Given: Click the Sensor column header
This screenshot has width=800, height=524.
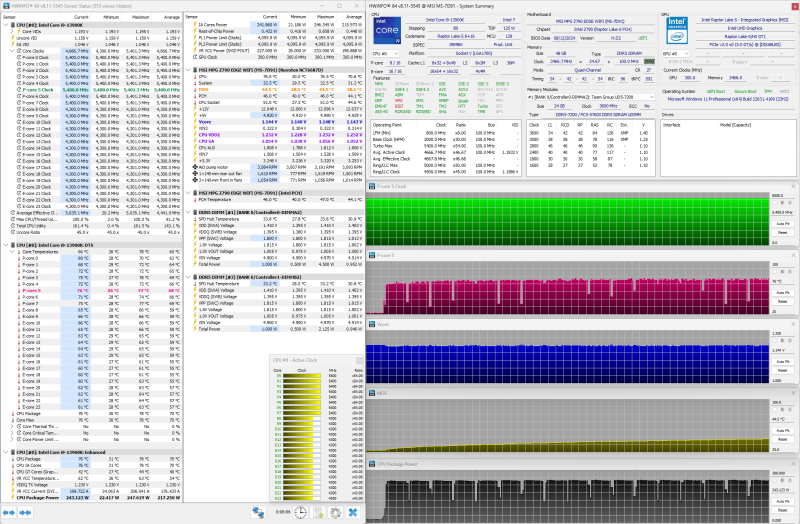Looking at the screenshot, I should 30,17.
